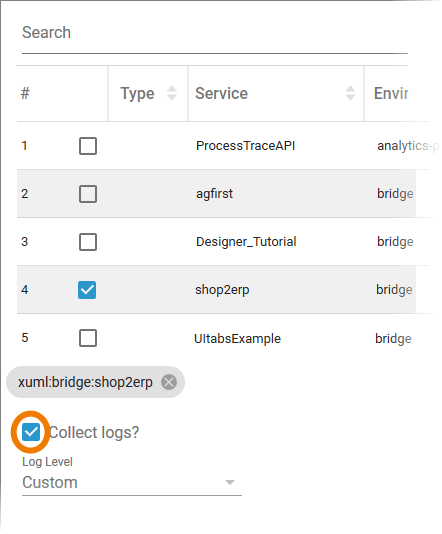Click the Log Level dropdown arrow

coord(230,482)
